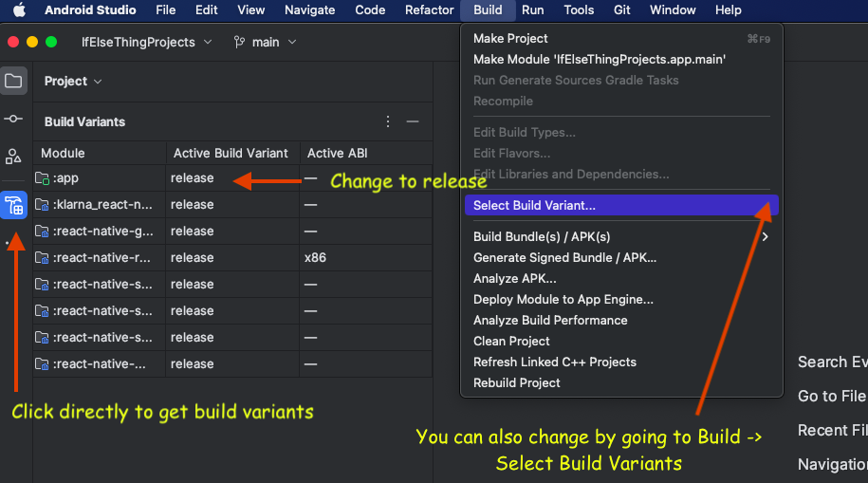Expand the Project view selector dropdown

[x=73, y=82]
